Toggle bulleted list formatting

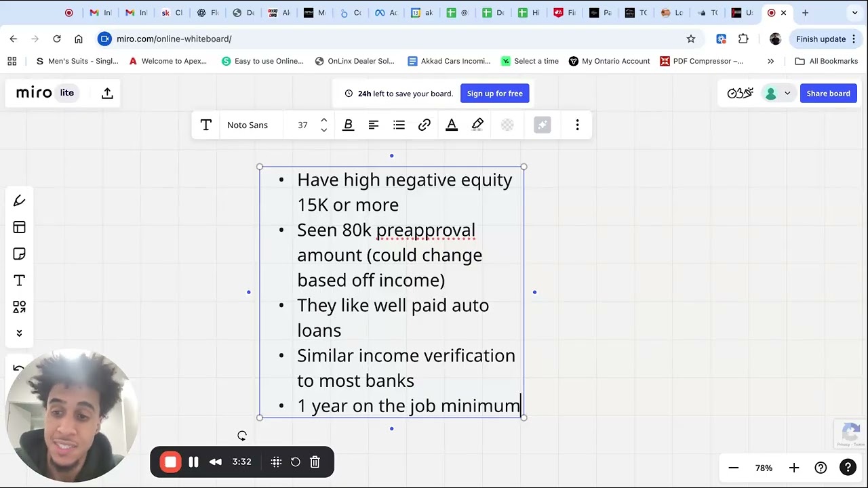(399, 125)
